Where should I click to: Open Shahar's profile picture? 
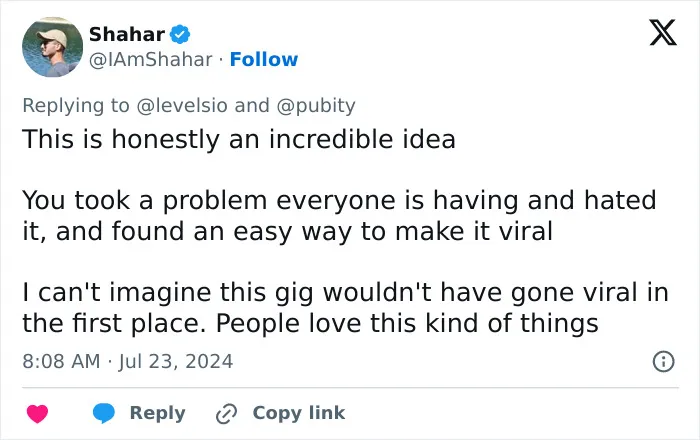pos(52,47)
